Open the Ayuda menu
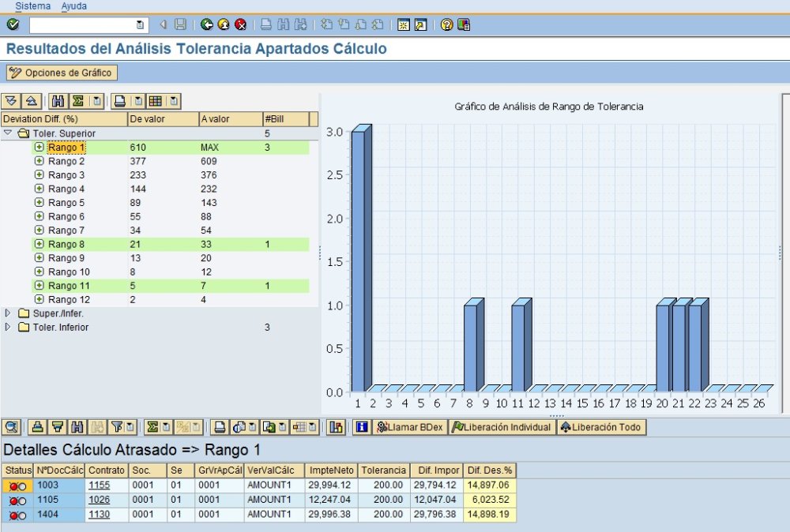 tap(74, 6)
